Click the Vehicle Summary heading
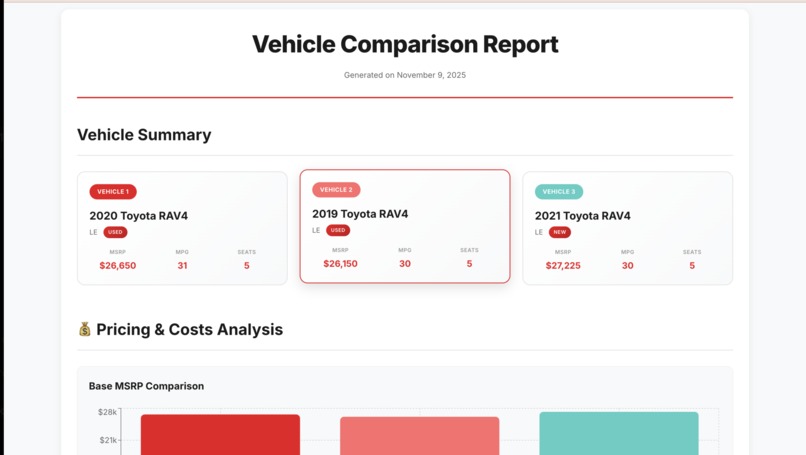This screenshot has height=455, width=806. [x=144, y=135]
